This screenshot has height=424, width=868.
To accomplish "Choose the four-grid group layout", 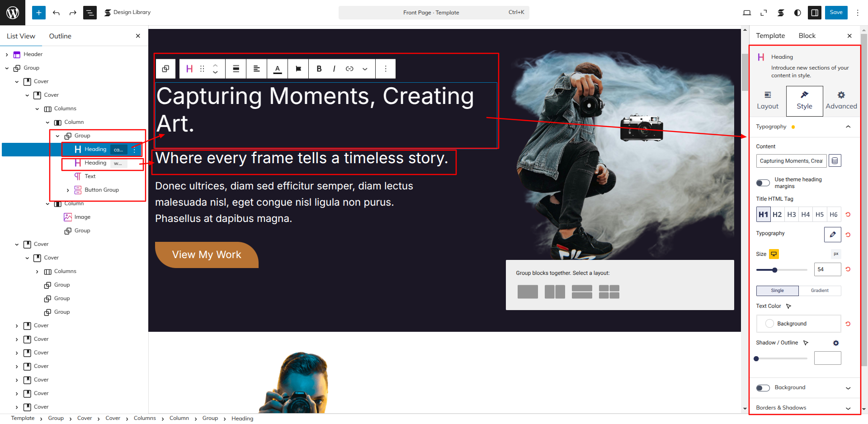I will coord(609,292).
